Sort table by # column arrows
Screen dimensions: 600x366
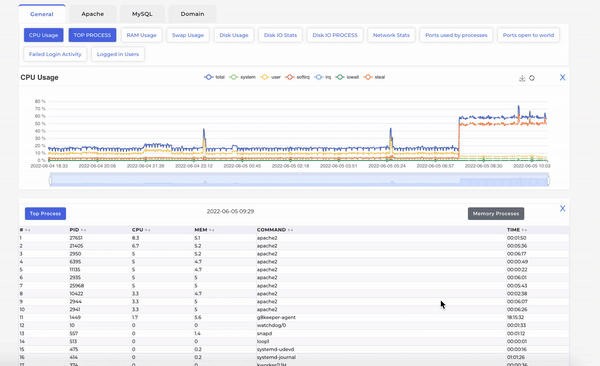(x=27, y=230)
